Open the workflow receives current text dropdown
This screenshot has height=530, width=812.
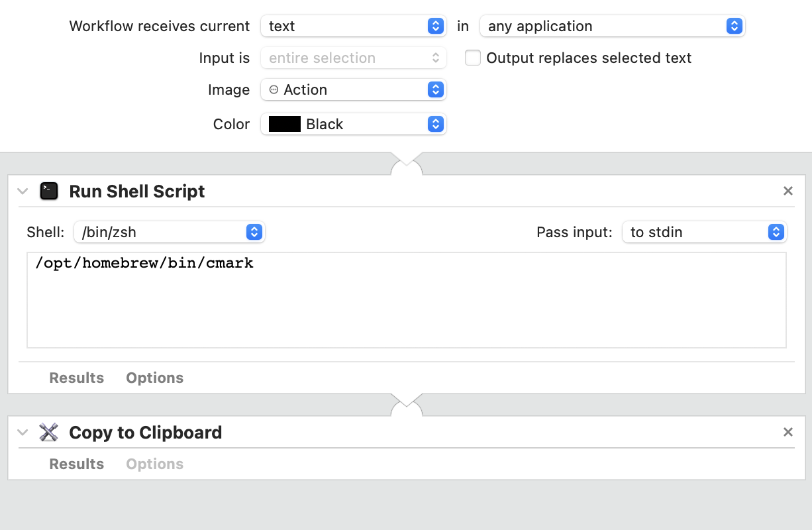tap(434, 26)
